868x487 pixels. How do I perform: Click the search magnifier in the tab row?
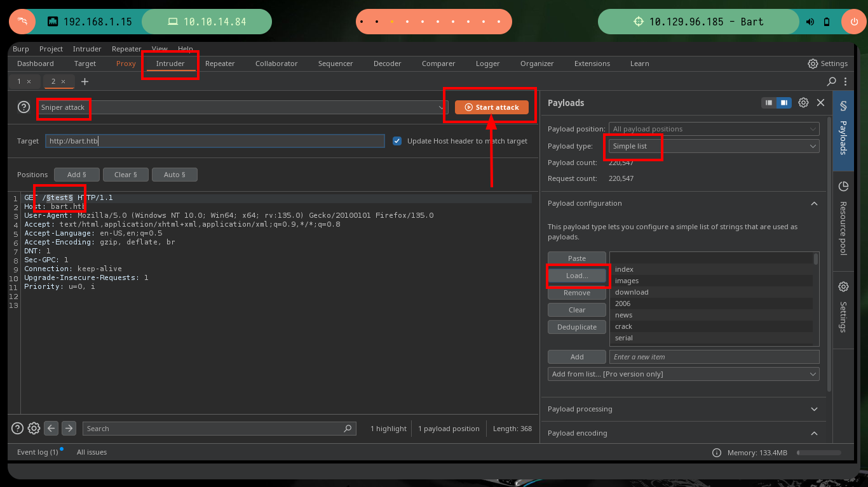tap(831, 81)
